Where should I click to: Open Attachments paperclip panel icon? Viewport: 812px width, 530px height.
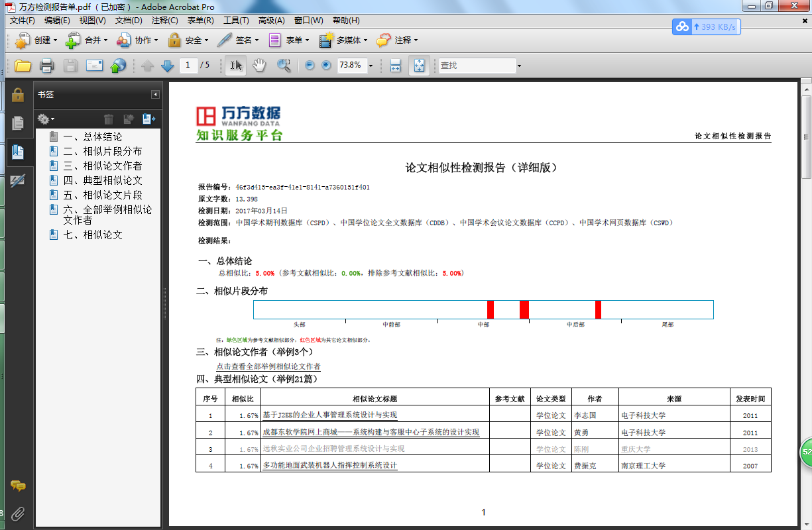click(x=18, y=513)
